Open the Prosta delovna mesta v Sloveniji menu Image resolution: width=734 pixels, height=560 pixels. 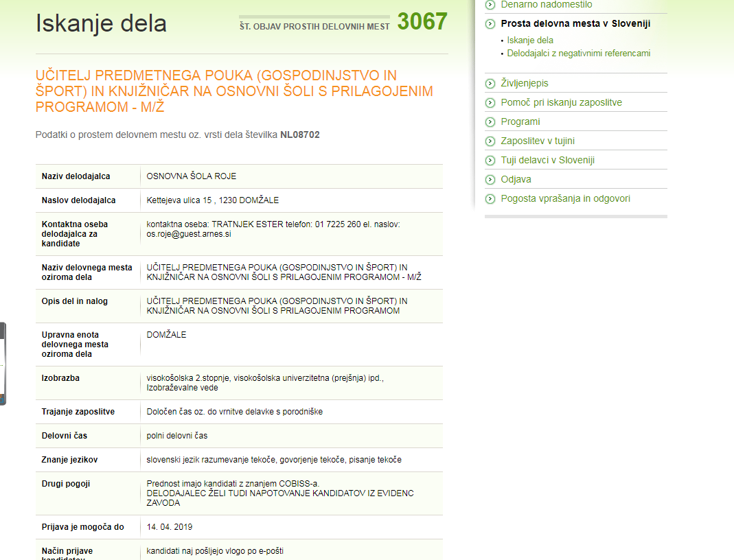tap(575, 23)
